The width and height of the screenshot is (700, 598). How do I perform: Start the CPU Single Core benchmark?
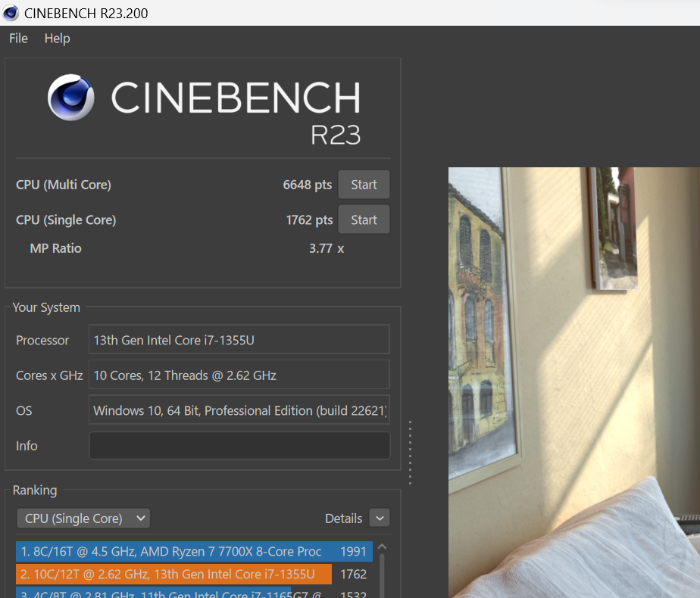364,220
